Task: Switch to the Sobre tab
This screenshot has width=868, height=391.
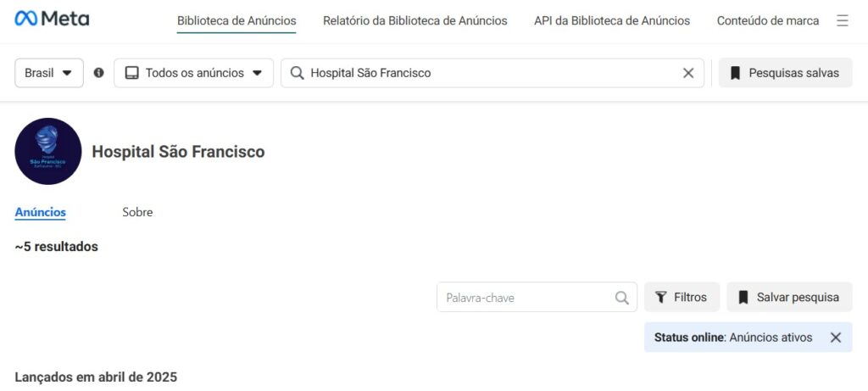Action: [x=137, y=212]
